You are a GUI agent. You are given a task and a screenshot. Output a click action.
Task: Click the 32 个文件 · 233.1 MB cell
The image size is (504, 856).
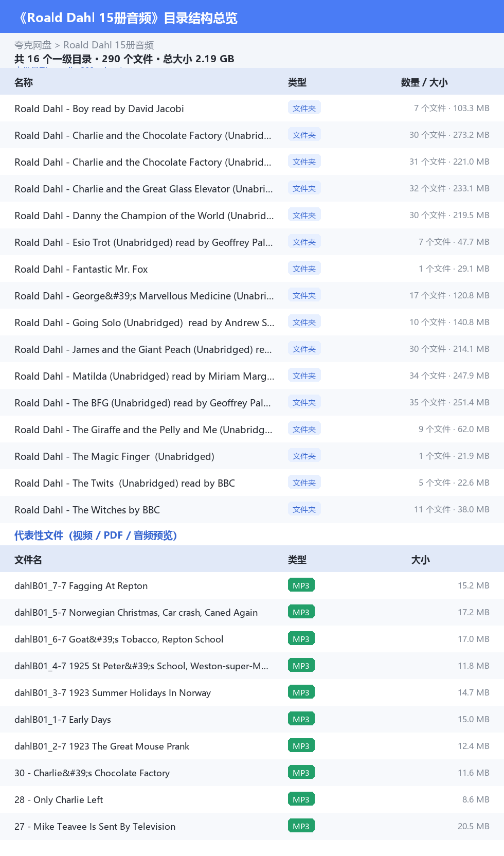pos(449,188)
